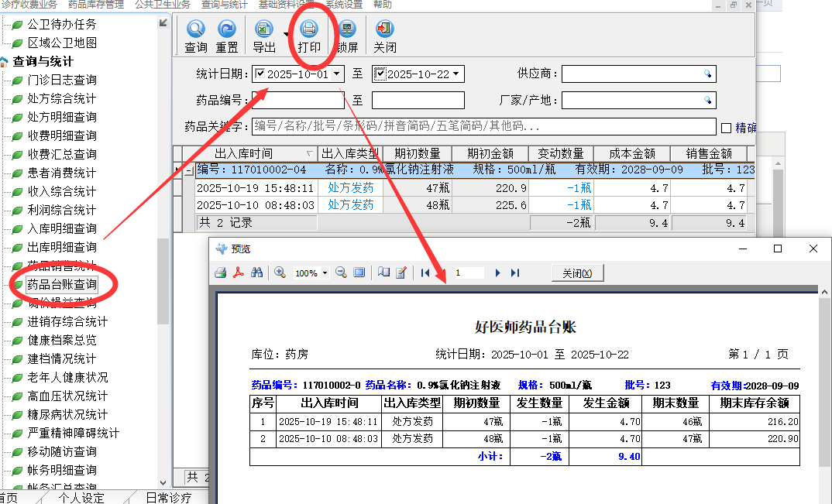The height and width of the screenshot is (504, 832).
Task: Click binoculars find icon in preview
Action: pyautogui.click(x=257, y=273)
